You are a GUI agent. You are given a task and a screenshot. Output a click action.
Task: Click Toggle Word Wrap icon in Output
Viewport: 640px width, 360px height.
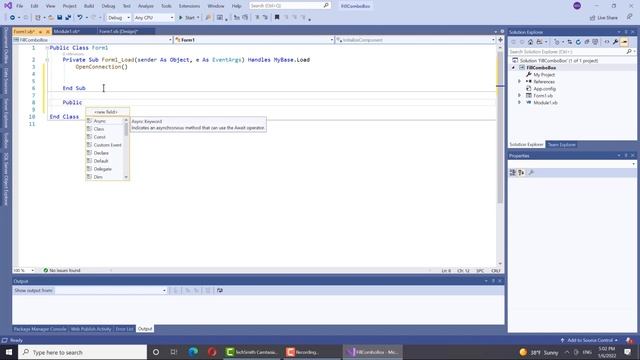pos(220,291)
